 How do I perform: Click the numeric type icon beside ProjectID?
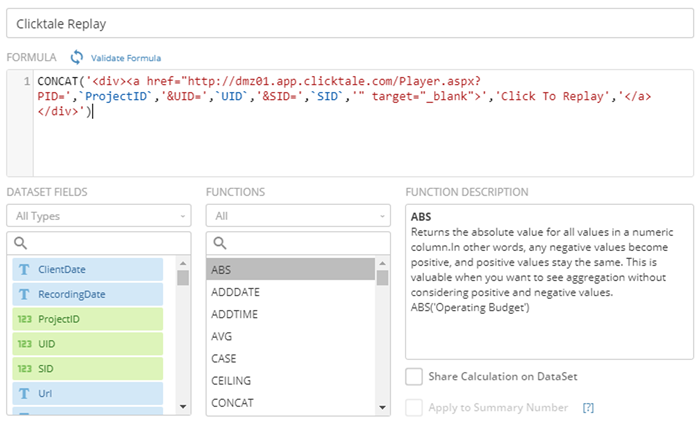(23, 319)
